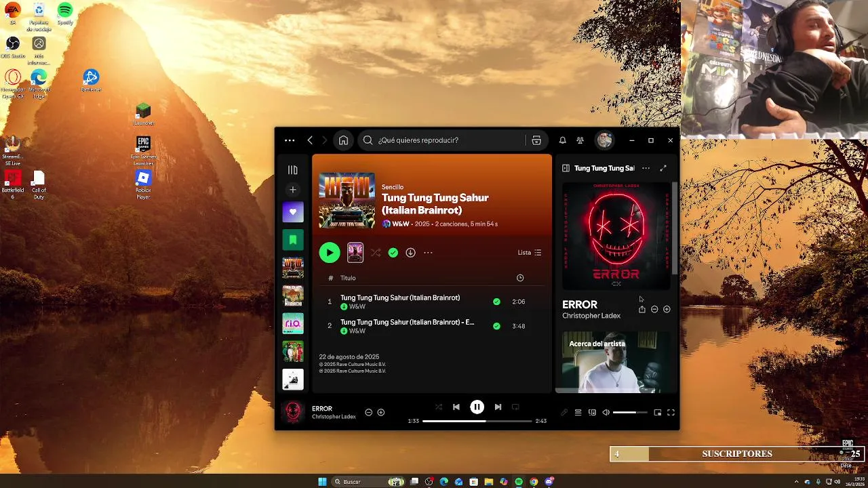Toggle saved checkmark for the single
The width and height of the screenshot is (868, 488).
pos(393,253)
